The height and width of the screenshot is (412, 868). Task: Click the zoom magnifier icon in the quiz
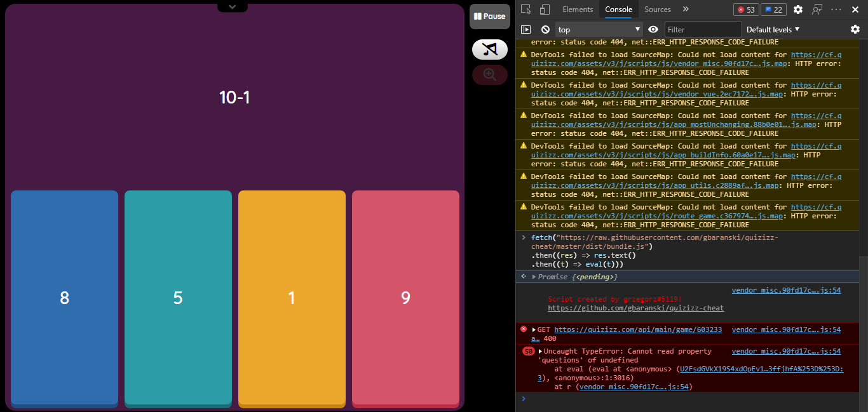coord(489,74)
